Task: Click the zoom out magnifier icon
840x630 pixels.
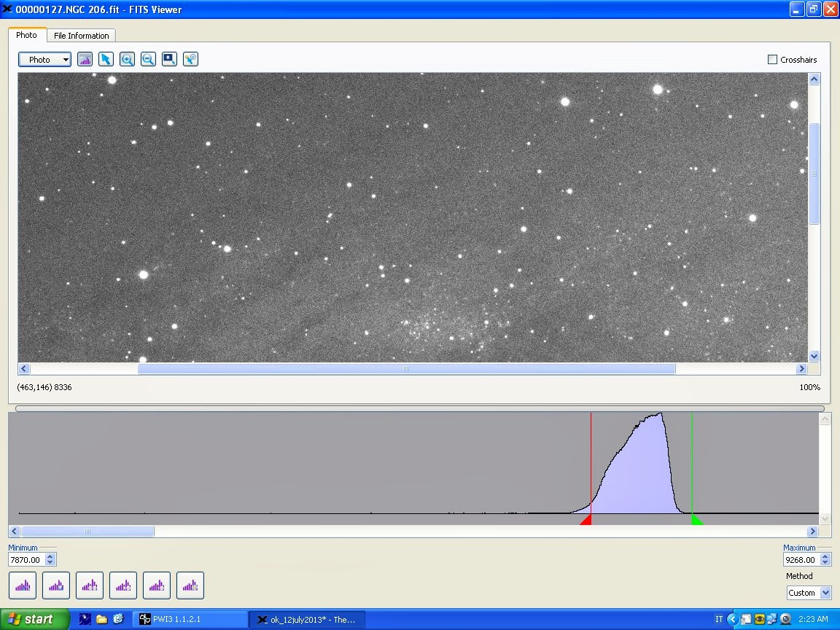Action: point(148,60)
